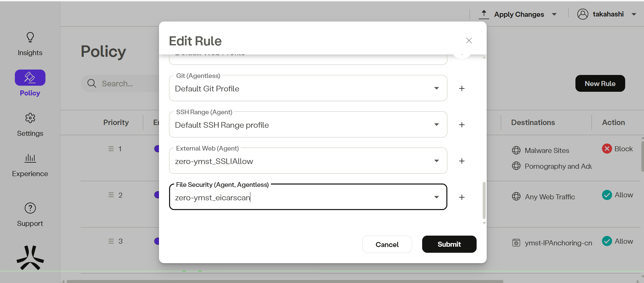Click the Edit Rule dialog vertical scrollbar
The height and width of the screenshot is (283, 644).
coord(484,200)
